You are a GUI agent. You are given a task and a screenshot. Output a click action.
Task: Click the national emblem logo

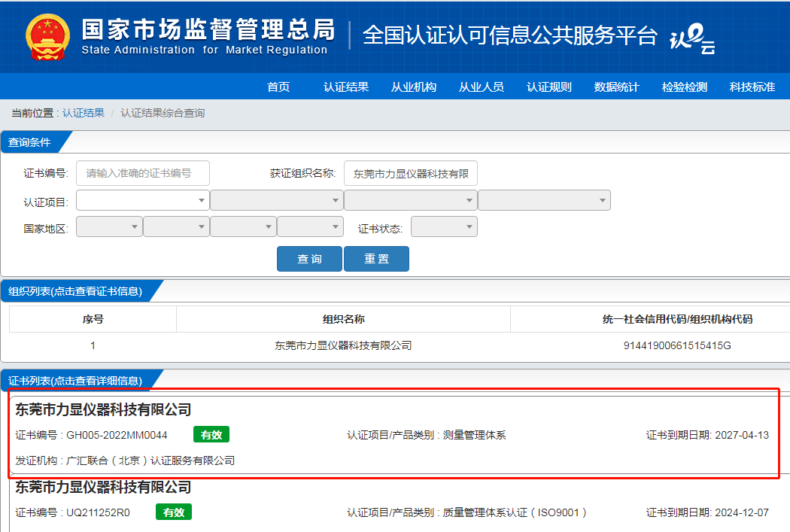click(47, 38)
